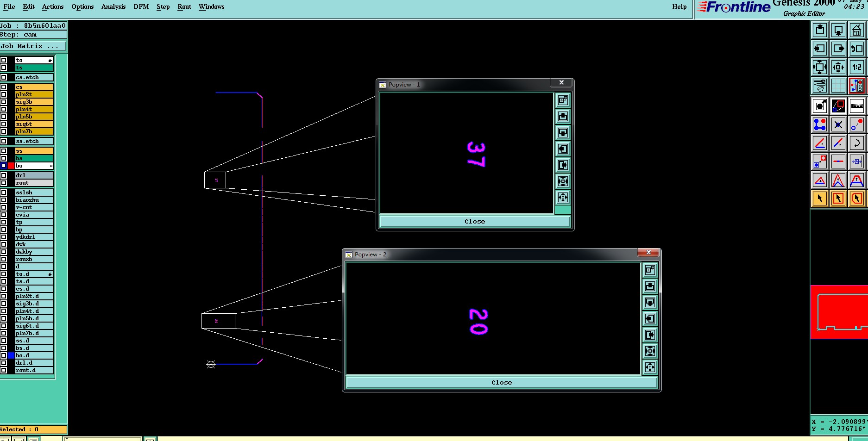Open the display tools and palette icon
The width and height of the screenshot is (868, 441).
pos(820,86)
